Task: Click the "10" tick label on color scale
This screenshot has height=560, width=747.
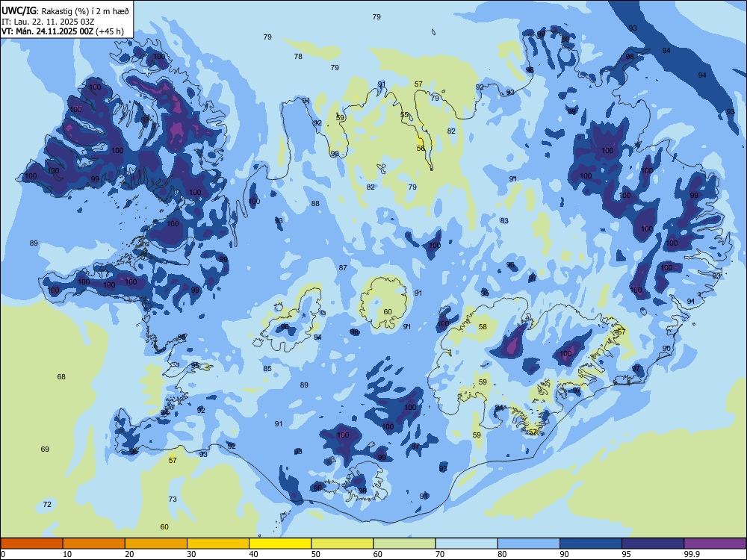Action: 67,554
